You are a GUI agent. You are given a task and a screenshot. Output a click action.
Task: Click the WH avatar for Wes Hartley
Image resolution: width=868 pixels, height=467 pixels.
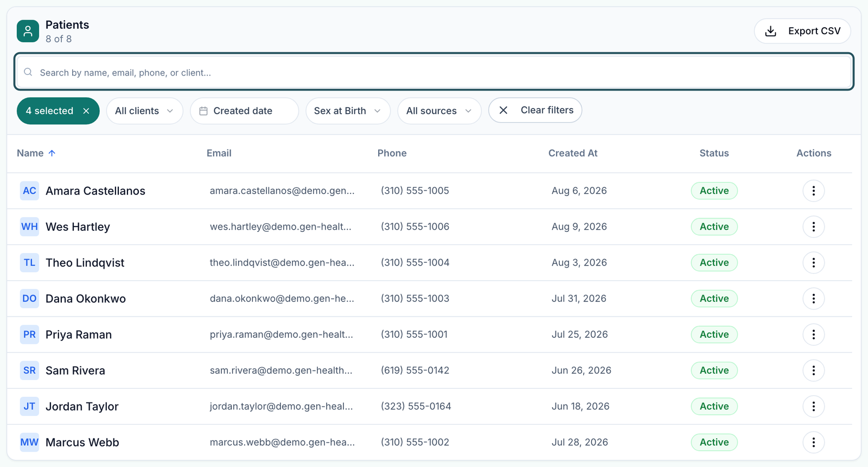29,226
